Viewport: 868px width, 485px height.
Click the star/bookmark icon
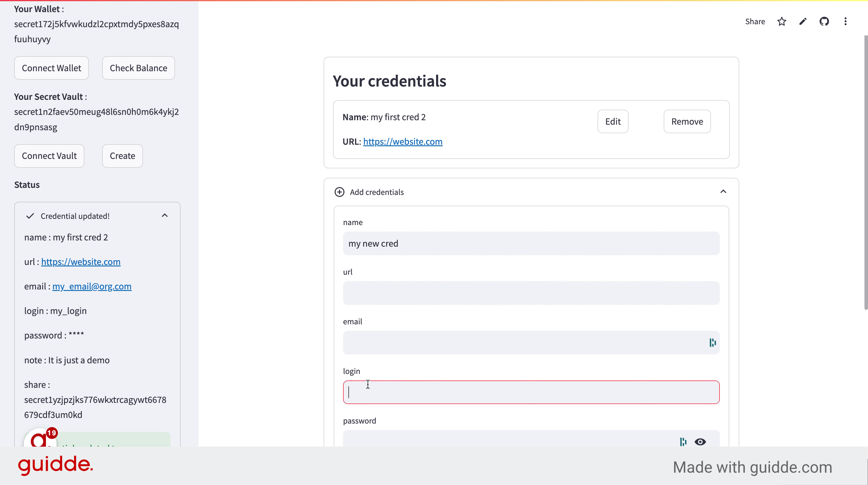(x=782, y=22)
